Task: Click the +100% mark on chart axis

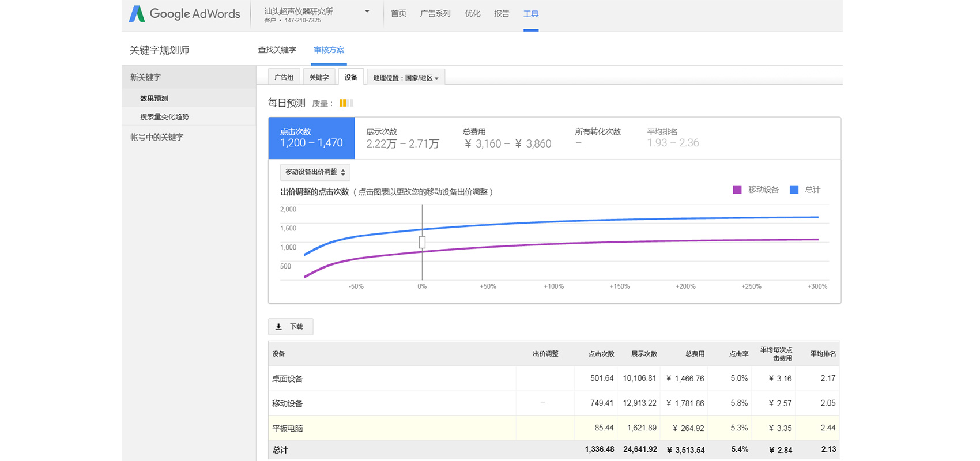Action: 553,286
